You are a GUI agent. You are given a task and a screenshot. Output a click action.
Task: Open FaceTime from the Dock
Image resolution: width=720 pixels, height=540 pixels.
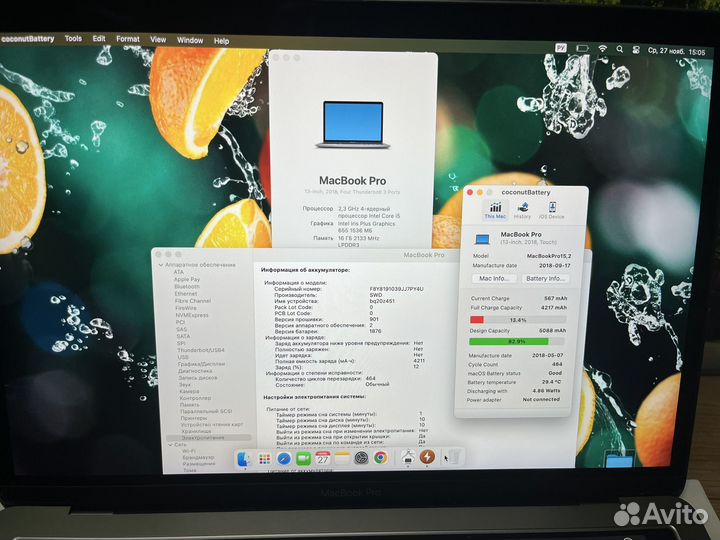point(303,458)
